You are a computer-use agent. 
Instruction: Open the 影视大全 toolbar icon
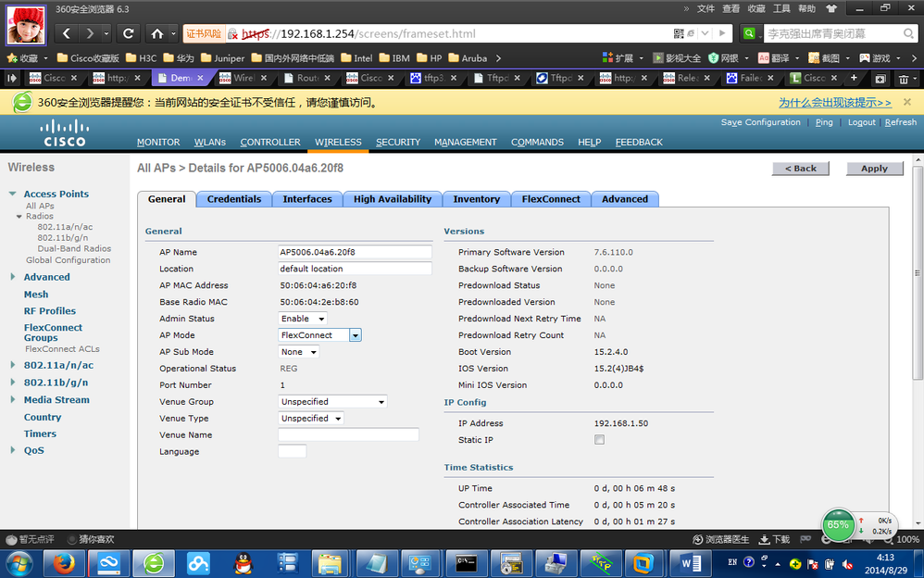point(677,57)
